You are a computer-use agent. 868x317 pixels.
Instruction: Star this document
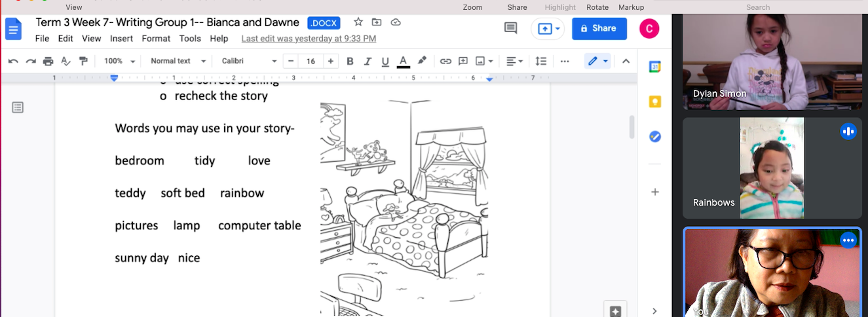tap(358, 22)
